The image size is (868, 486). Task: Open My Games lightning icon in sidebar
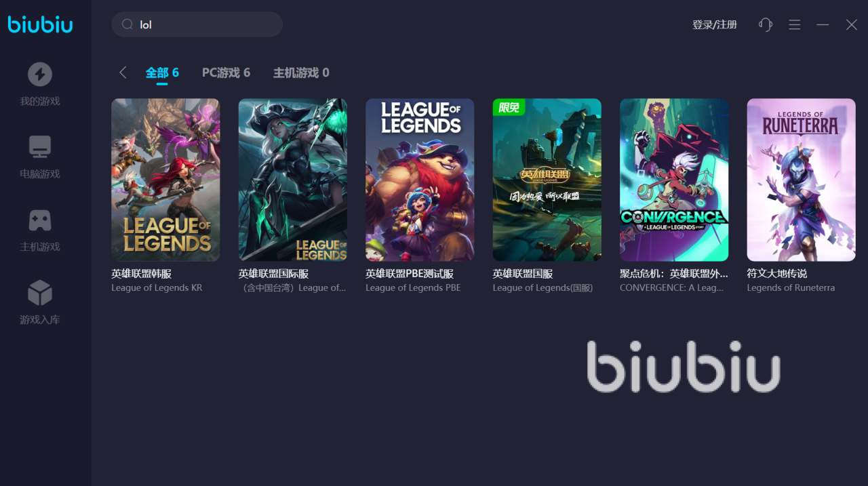pyautogui.click(x=40, y=74)
